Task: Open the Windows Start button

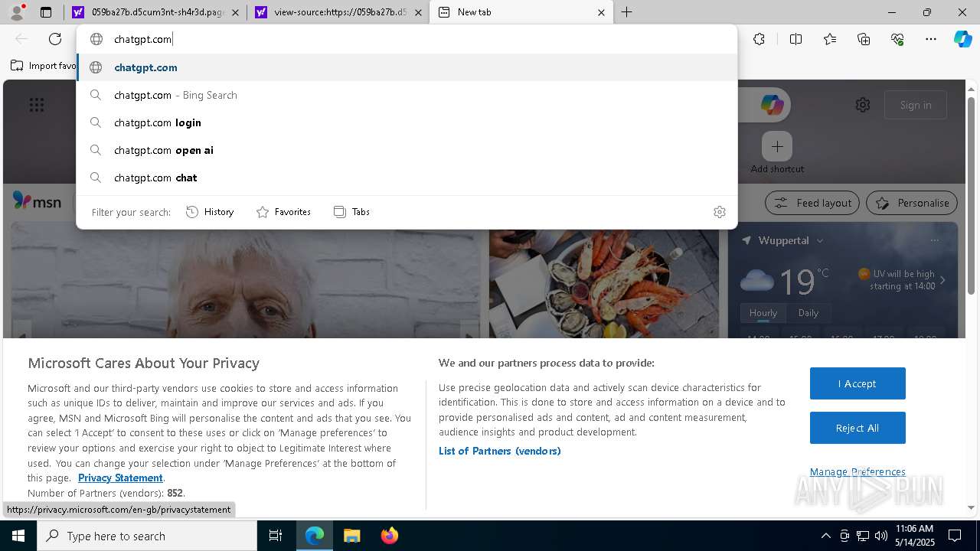Action: (x=18, y=536)
